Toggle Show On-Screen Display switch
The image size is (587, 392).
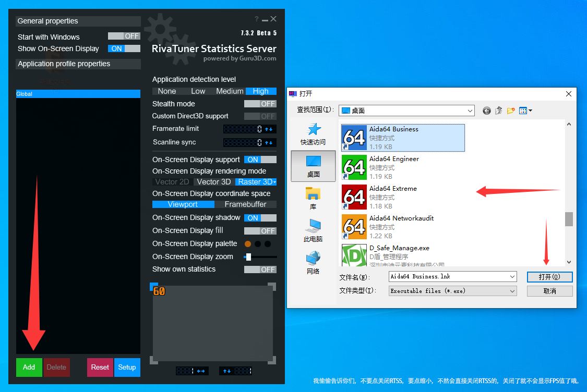pyautogui.click(x=124, y=48)
